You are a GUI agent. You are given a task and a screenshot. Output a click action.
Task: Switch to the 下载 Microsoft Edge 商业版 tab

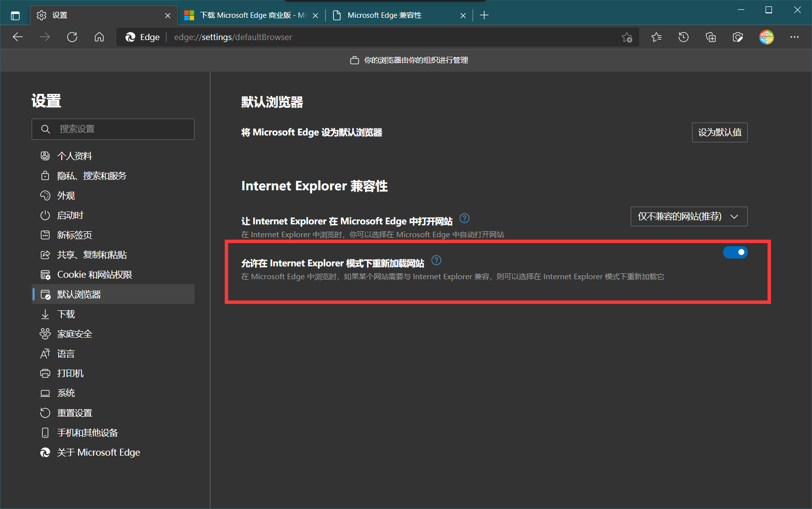pyautogui.click(x=251, y=15)
